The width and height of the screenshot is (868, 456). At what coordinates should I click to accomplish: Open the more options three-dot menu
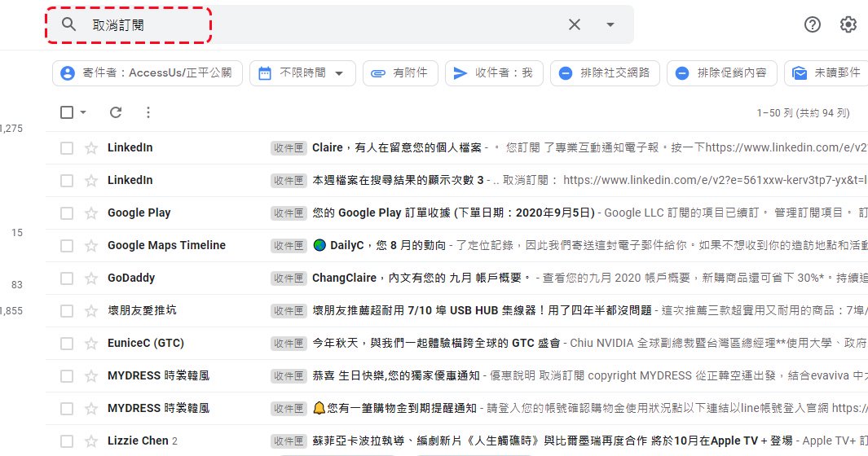coord(148,112)
